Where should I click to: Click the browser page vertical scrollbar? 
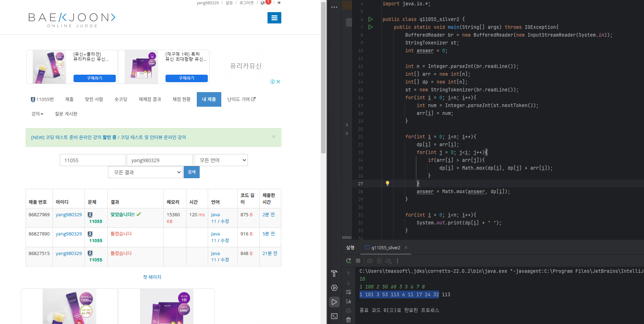(x=323, y=78)
